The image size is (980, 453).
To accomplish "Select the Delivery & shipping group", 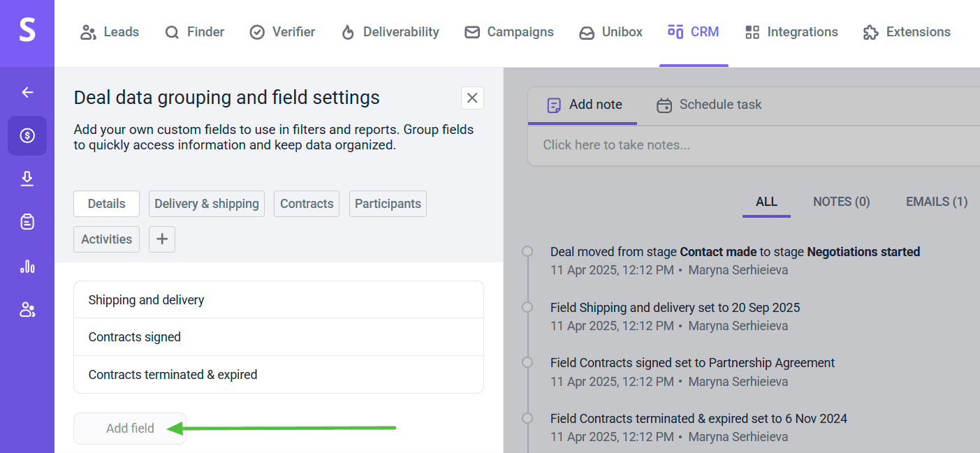I will (207, 204).
